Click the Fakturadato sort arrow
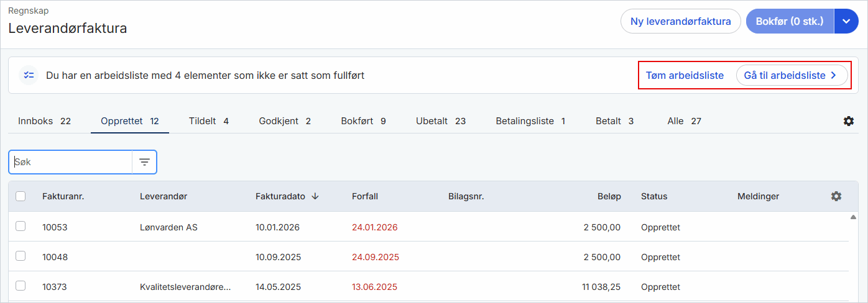Screen dimensions: 868x303 315,196
